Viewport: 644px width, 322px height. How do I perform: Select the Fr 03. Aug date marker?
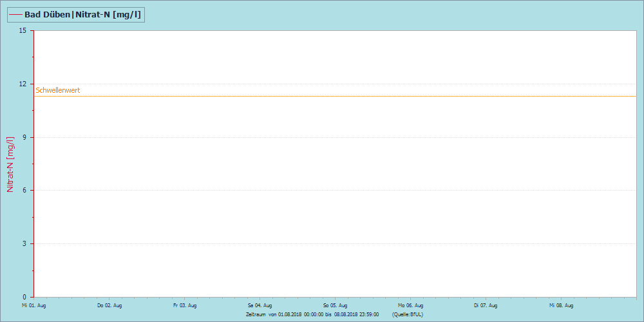[185, 305]
